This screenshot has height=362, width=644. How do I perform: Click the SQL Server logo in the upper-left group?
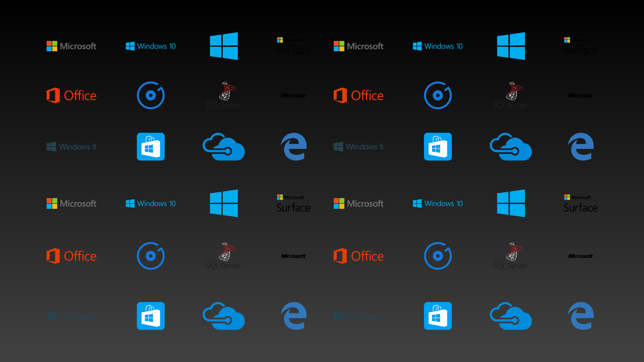coord(223,96)
